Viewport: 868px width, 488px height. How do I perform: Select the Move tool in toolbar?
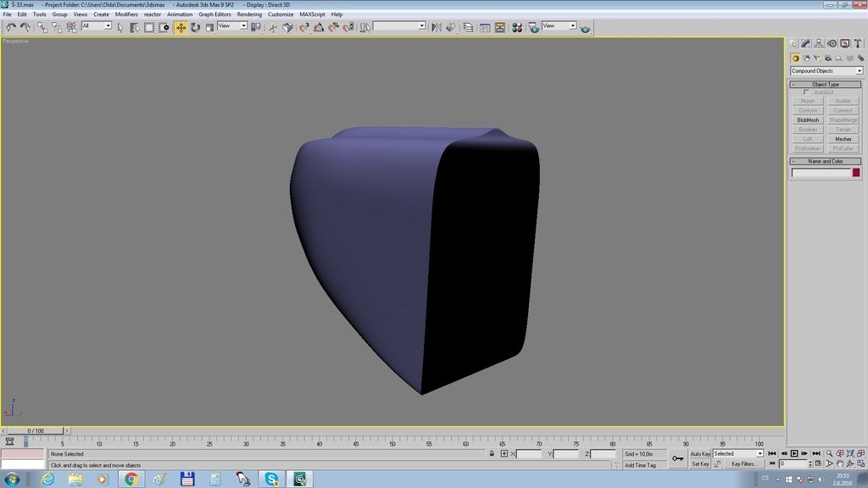coord(181,27)
